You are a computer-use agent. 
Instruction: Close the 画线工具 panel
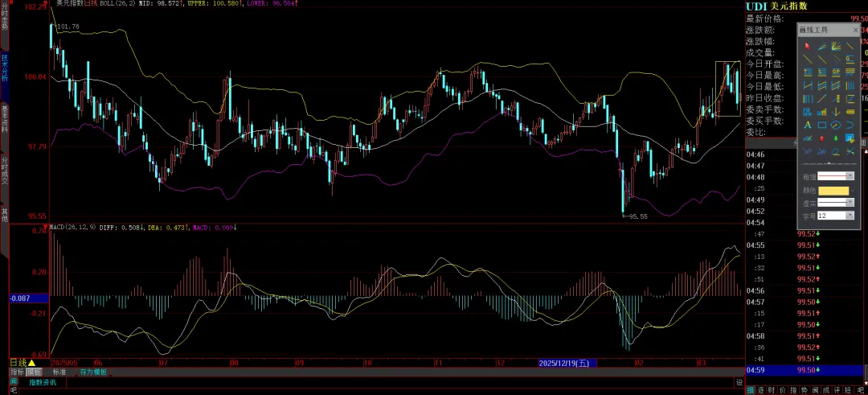[x=856, y=30]
